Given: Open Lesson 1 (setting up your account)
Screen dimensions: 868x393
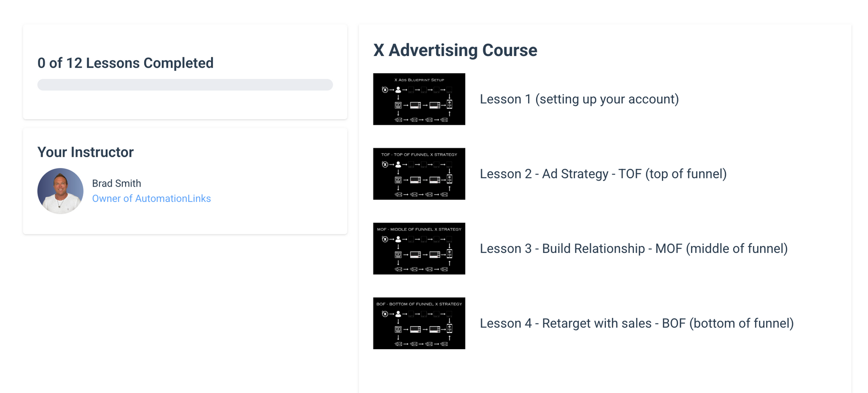Looking at the screenshot, I should tap(579, 99).
